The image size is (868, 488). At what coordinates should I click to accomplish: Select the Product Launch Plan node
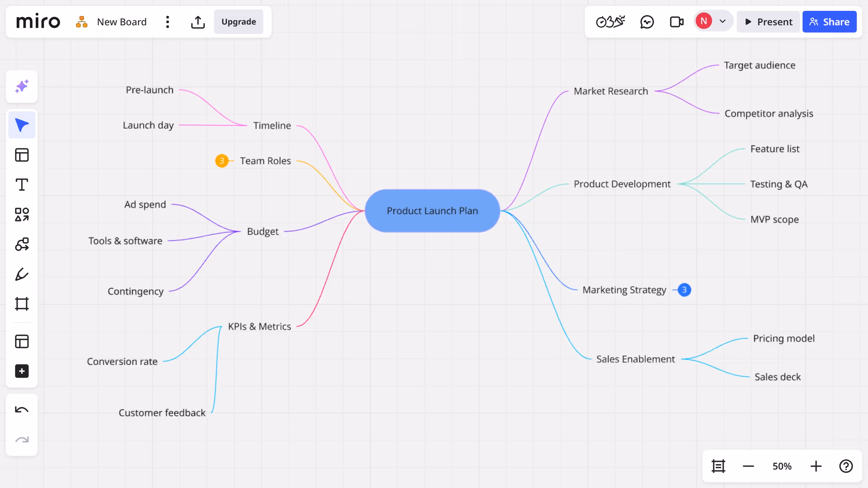432,211
